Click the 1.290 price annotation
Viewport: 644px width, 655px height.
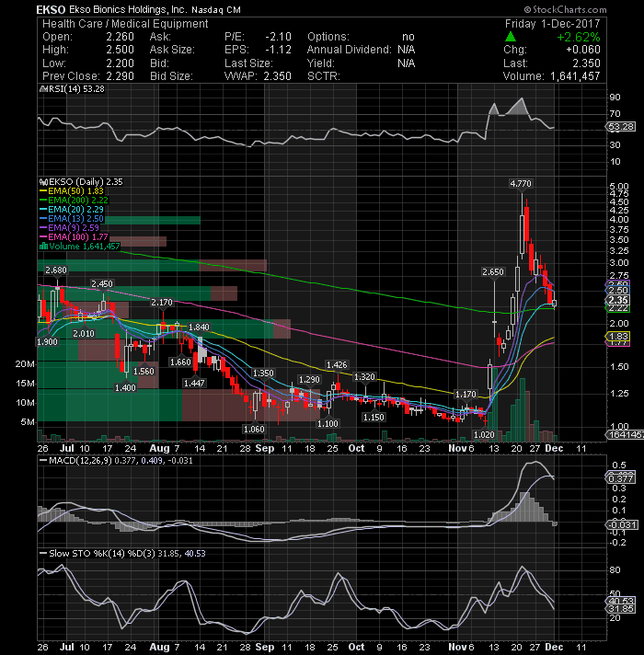coord(309,380)
